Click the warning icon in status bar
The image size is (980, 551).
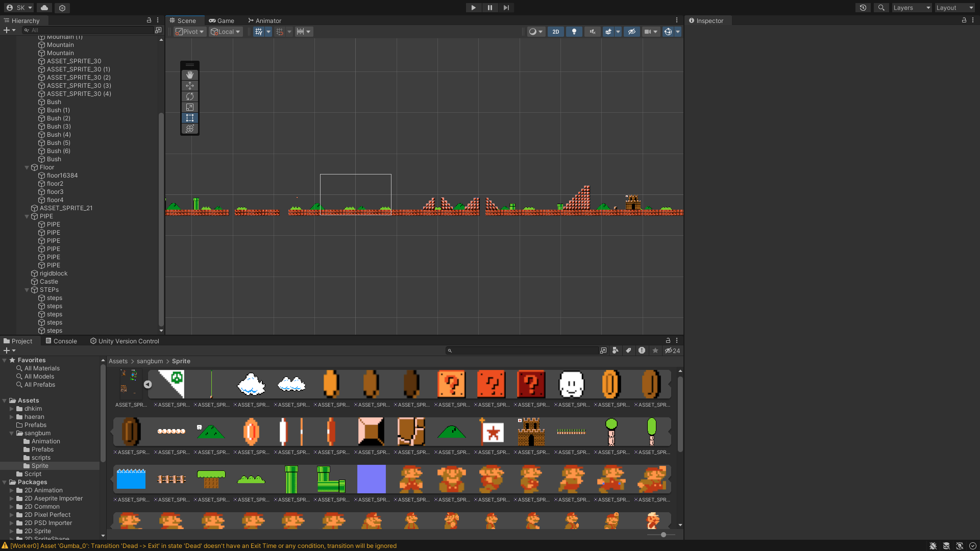point(5,545)
